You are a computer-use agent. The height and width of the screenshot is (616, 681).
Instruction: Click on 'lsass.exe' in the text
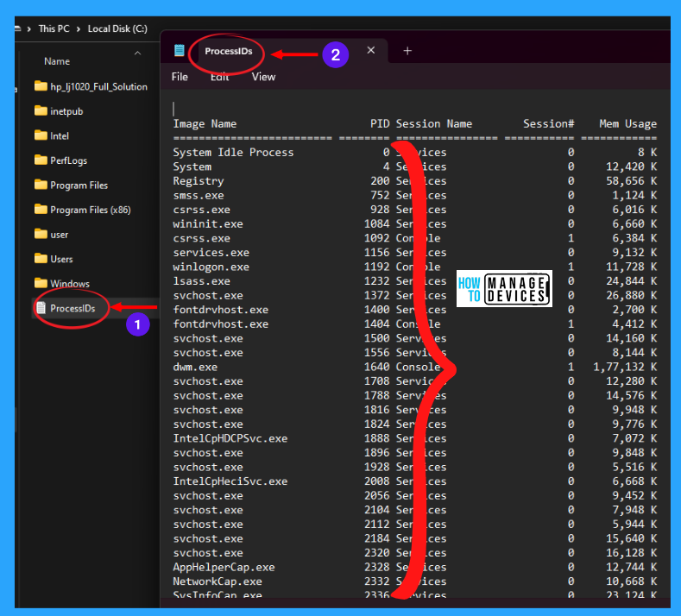[201, 281]
